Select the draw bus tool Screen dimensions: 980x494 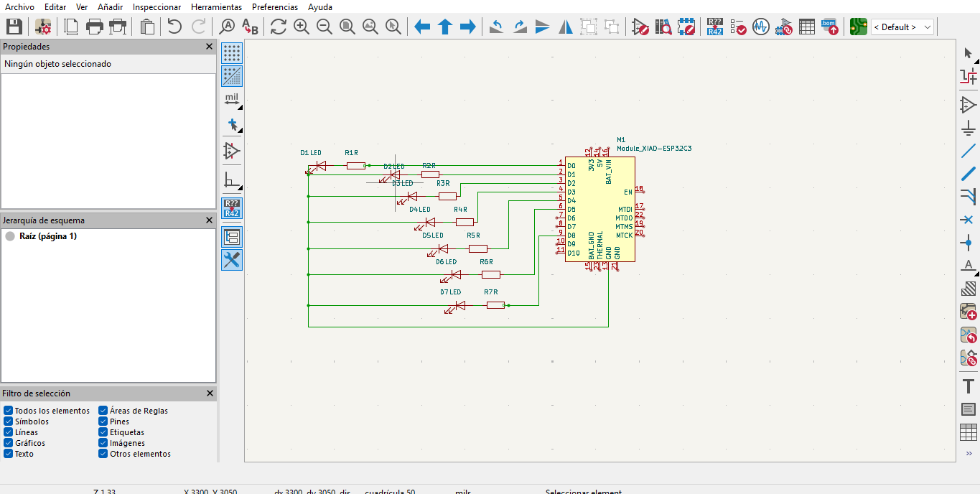969,174
